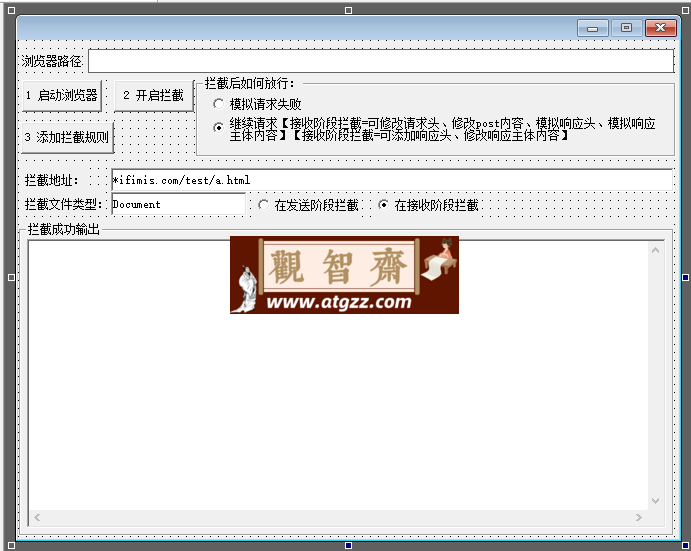Close the form window
This screenshot has width=691, height=551.
click(660, 28)
